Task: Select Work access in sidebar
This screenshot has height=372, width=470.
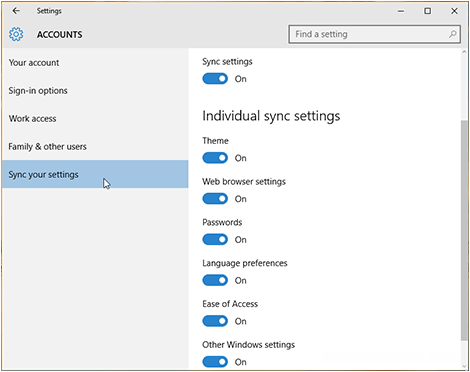Action: coord(95,119)
